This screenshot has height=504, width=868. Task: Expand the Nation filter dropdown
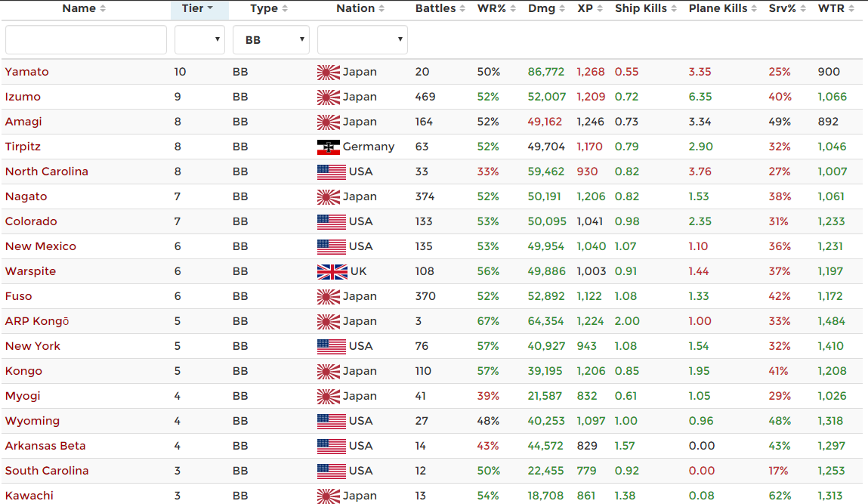coord(362,40)
